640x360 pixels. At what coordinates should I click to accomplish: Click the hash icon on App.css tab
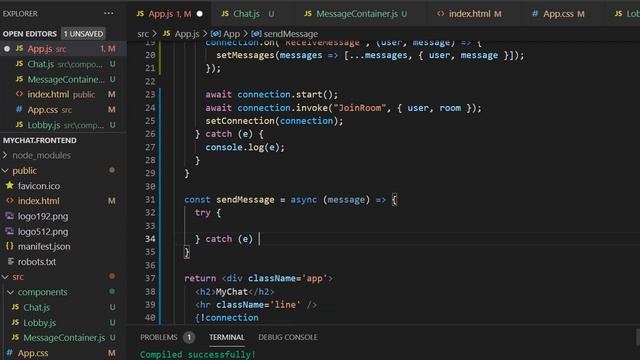(x=535, y=14)
